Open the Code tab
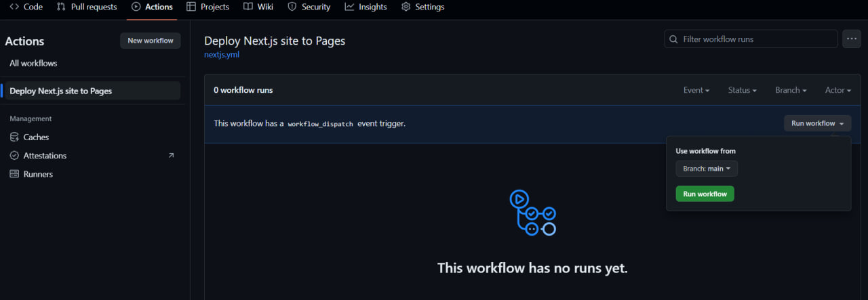 26,7
